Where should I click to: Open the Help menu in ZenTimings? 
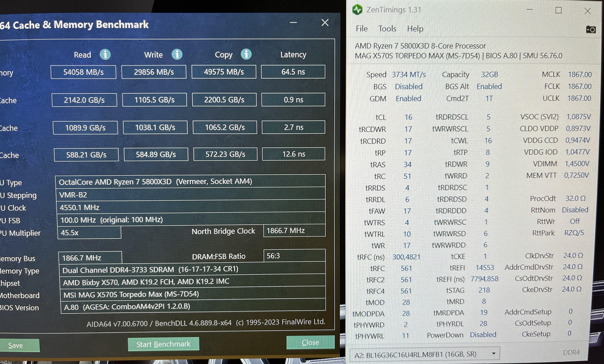point(415,28)
